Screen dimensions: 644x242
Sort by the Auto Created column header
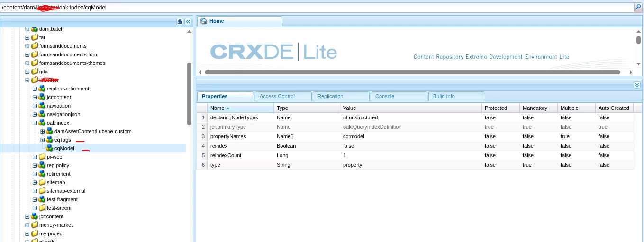pyautogui.click(x=614, y=108)
